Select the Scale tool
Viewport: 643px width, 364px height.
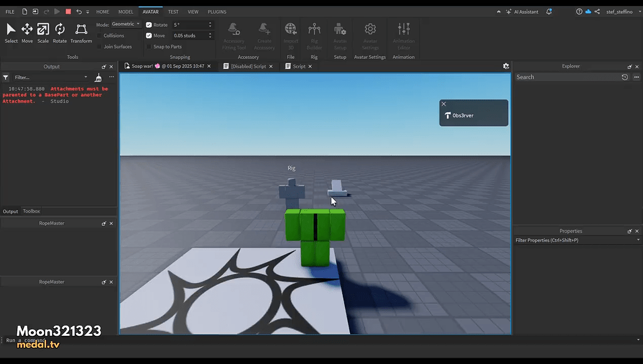pyautogui.click(x=43, y=31)
